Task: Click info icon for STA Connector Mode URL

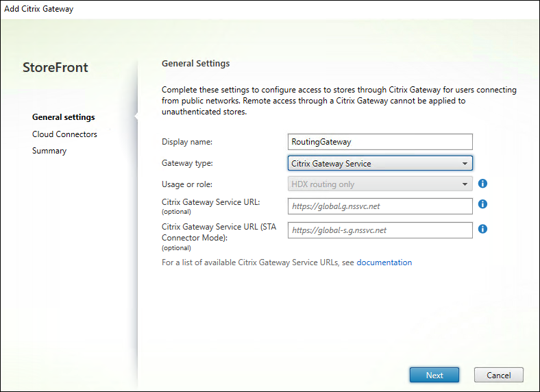Action: coord(482,229)
